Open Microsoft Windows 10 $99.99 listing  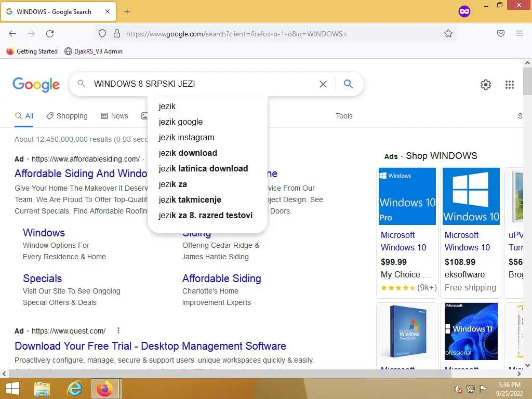[403, 241]
